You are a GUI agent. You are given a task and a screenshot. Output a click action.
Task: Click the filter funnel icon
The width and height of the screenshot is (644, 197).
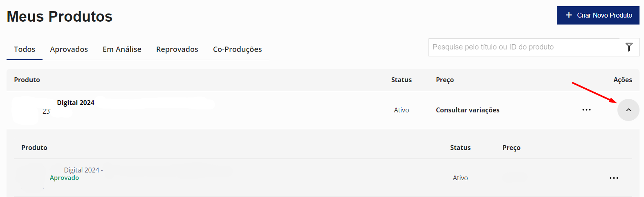[x=629, y=47]
